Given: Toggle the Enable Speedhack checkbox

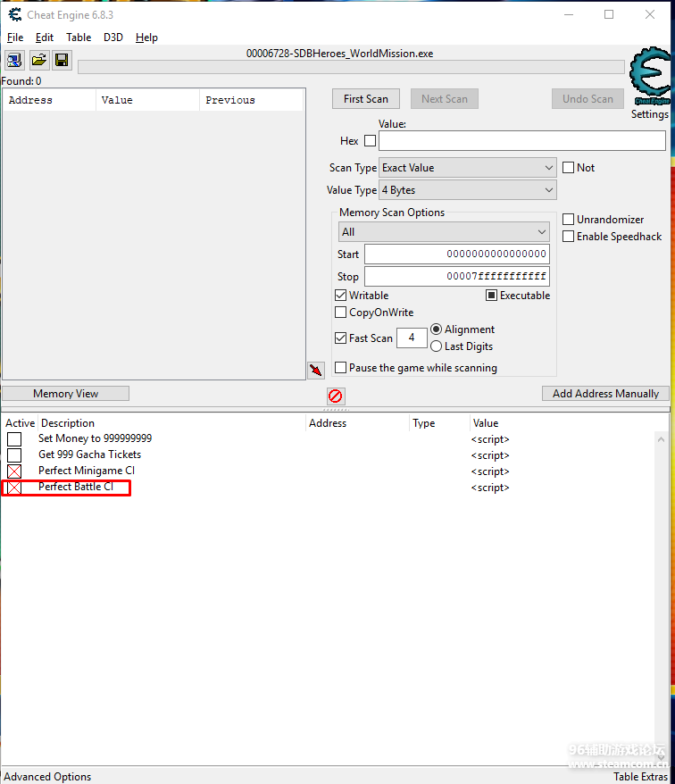Looking at the screenshot, I should point(569,237).
